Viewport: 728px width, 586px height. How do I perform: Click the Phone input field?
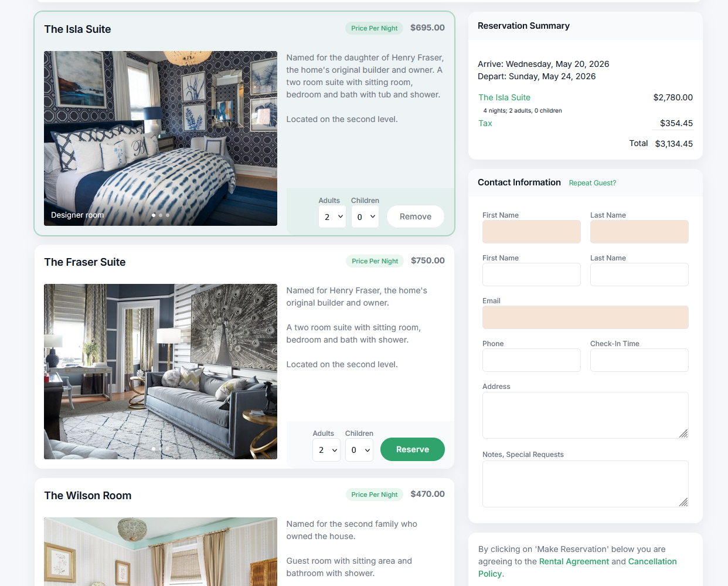click(x=532, y=360)
